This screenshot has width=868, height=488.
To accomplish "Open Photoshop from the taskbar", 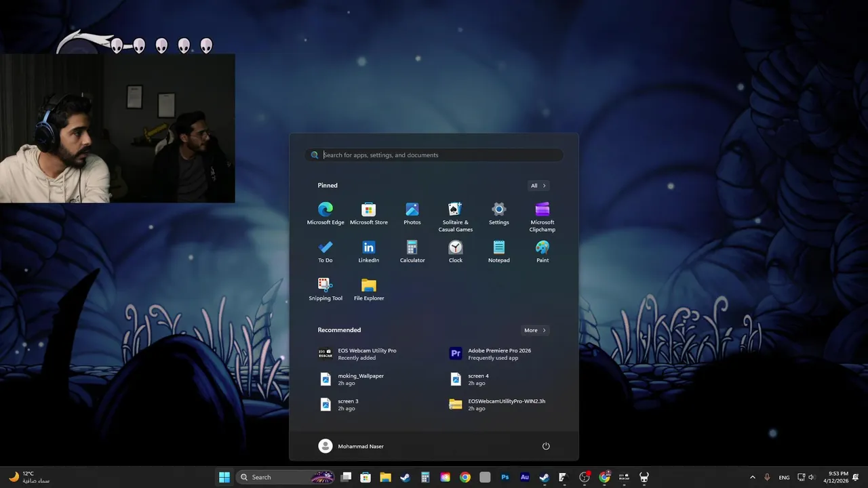I will coord(505,477).
